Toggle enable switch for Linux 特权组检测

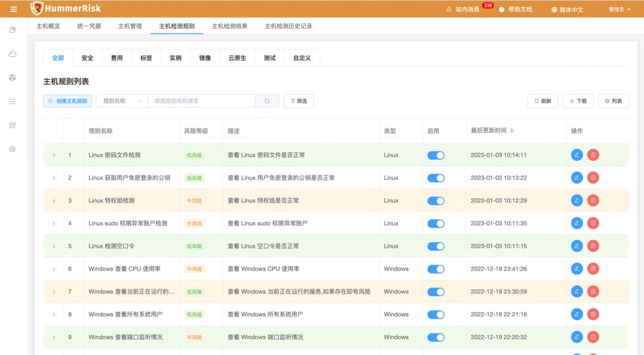click(436, 201)
